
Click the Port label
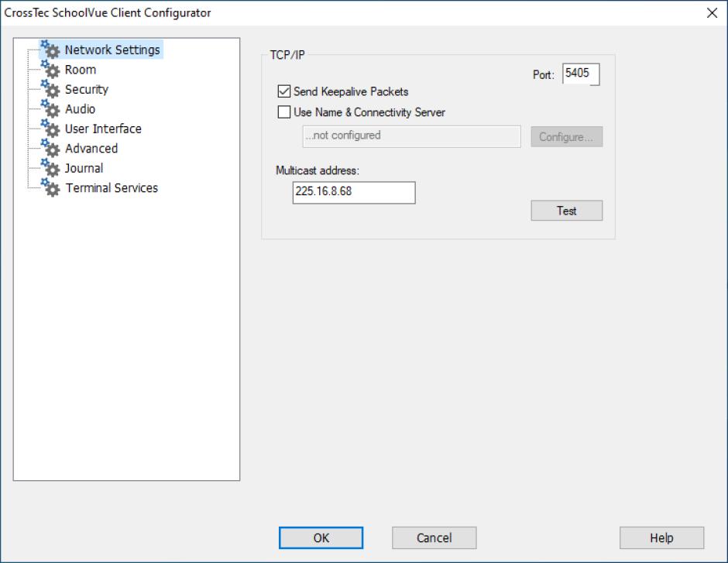coord(543,74)
